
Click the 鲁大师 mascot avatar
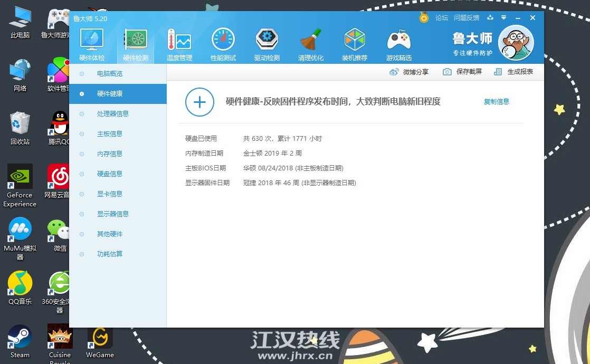point(516,43)
